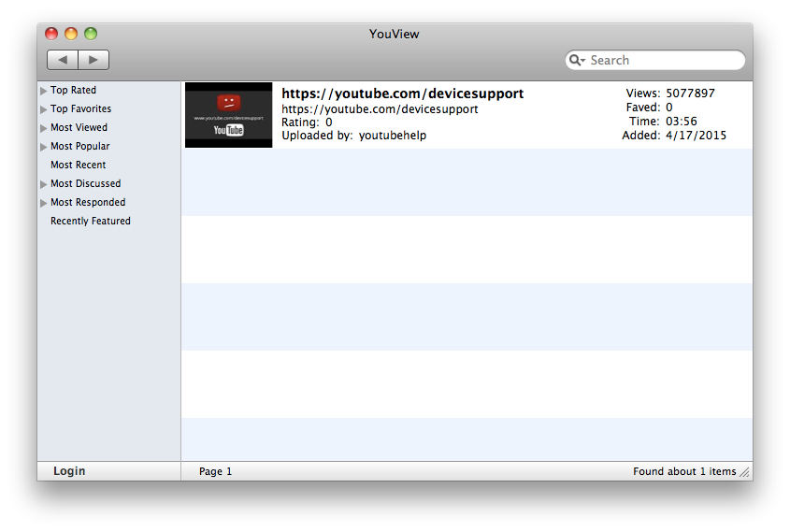Image resolution: width=790 pixels, height=532 pixels.
Task: Expand the Most Discussed category
Action: click(43, 184)
